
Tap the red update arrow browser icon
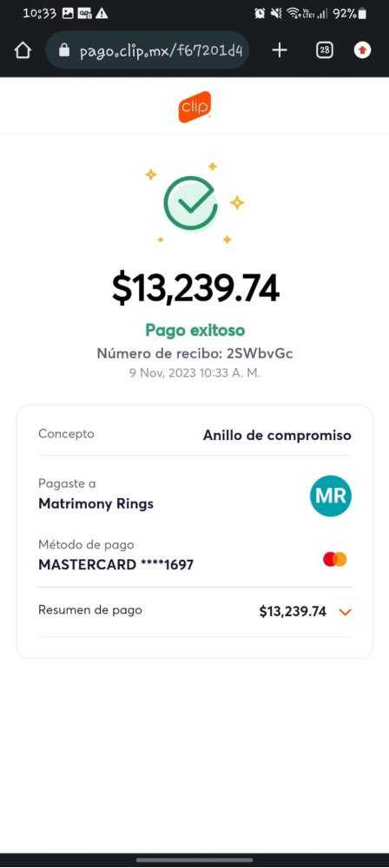click(x=362, y=51)
